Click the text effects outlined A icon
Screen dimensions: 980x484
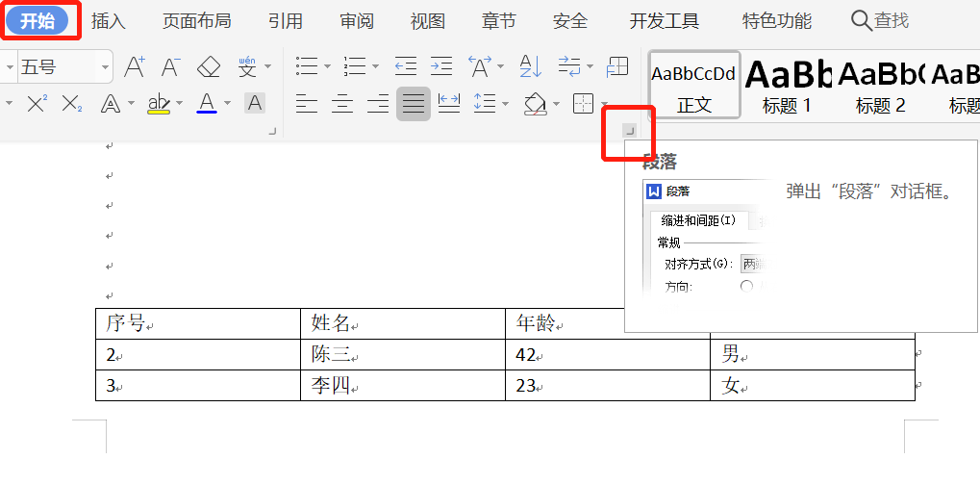tap(111, 103)
